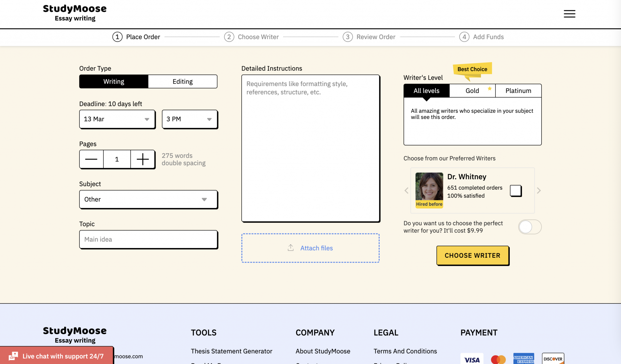
Task: Show the previous preferred writer via left arrow
Action: tap(406, 190)
